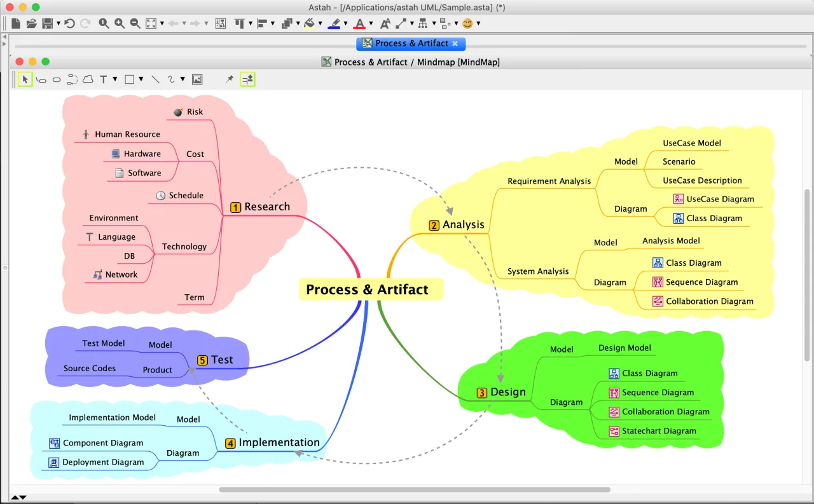Zoom in on the diagram
Image resolution: width=814 pixels, height=504 pixels.
point(120,24)
